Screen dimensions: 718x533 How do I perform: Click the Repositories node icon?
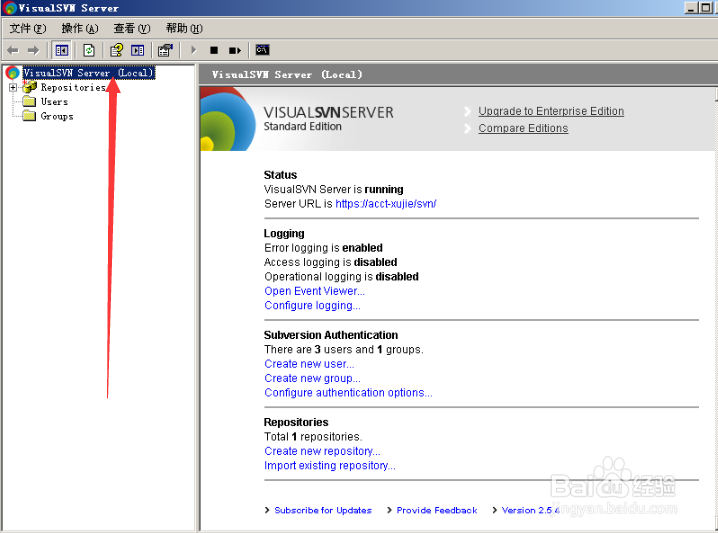(x=30, y=87)
